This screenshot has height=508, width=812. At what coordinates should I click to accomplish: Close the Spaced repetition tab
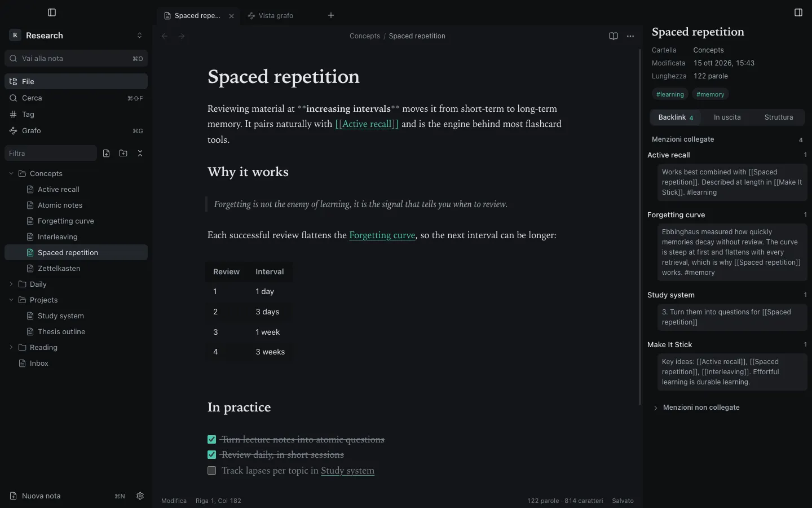coord(231,16)
